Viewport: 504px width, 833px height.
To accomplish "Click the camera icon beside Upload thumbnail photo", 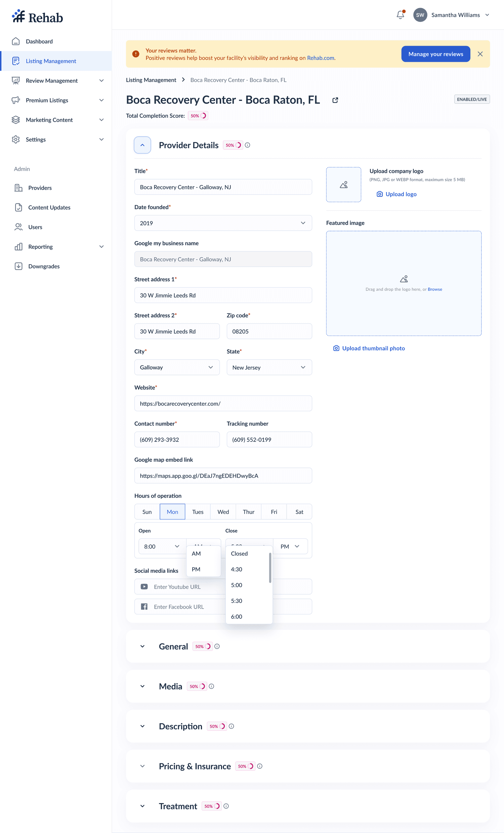I will click(336, 348).
